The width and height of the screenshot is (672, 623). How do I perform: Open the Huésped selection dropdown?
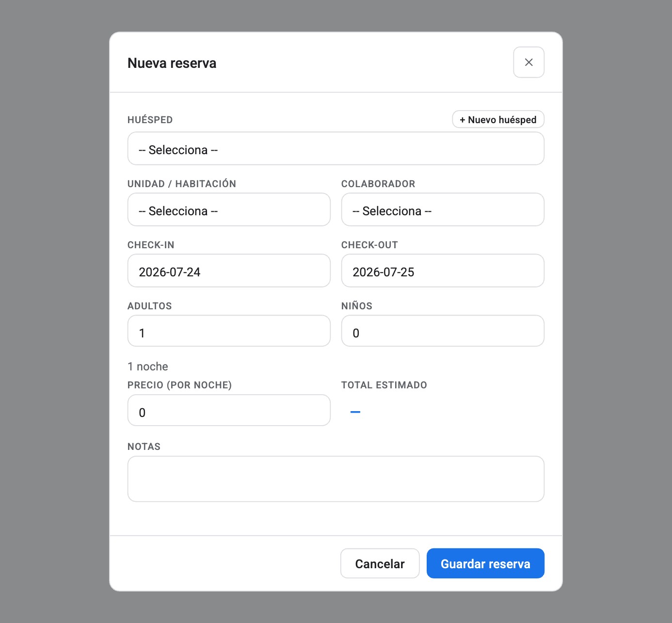[x=336, y=148]
